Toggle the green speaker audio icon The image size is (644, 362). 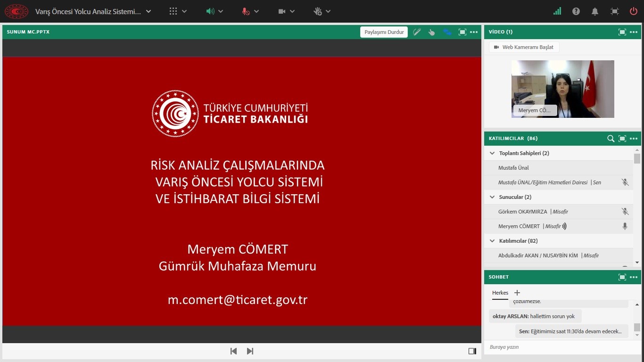210,11
